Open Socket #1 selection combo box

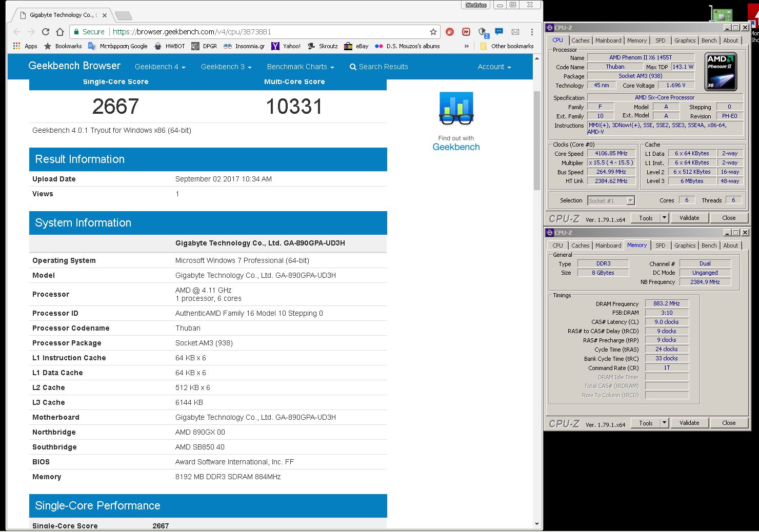[611, 200]
